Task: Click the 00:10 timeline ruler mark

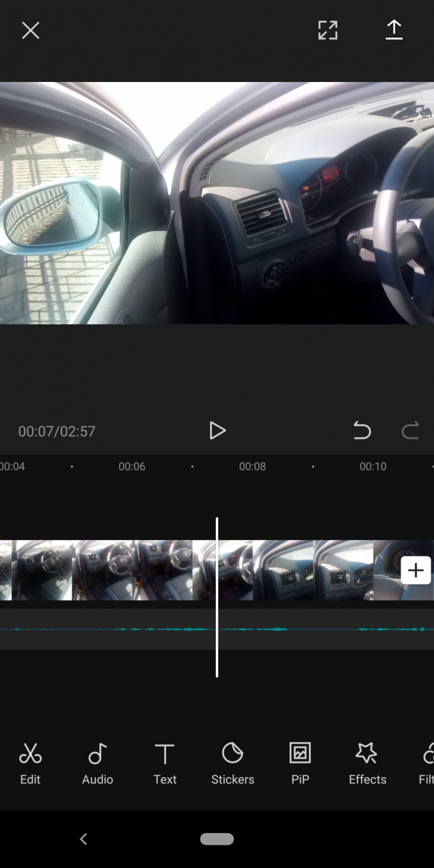Action: (x=373, y=467)
